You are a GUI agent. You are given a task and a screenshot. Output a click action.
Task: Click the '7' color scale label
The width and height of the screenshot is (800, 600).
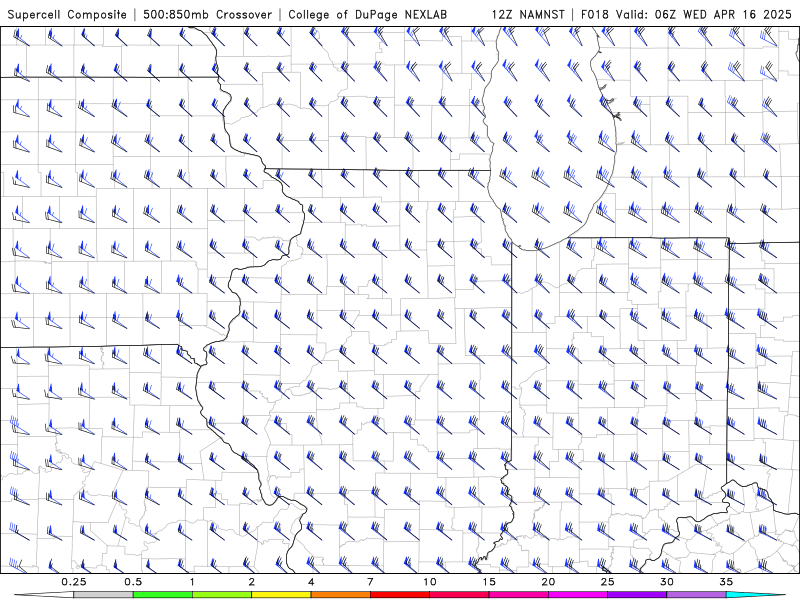370,582
